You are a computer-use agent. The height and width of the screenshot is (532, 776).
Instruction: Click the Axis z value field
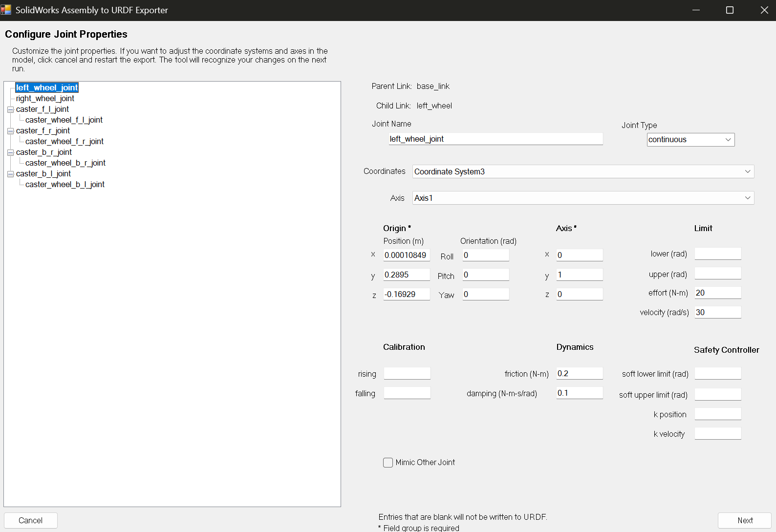[580, 294]
